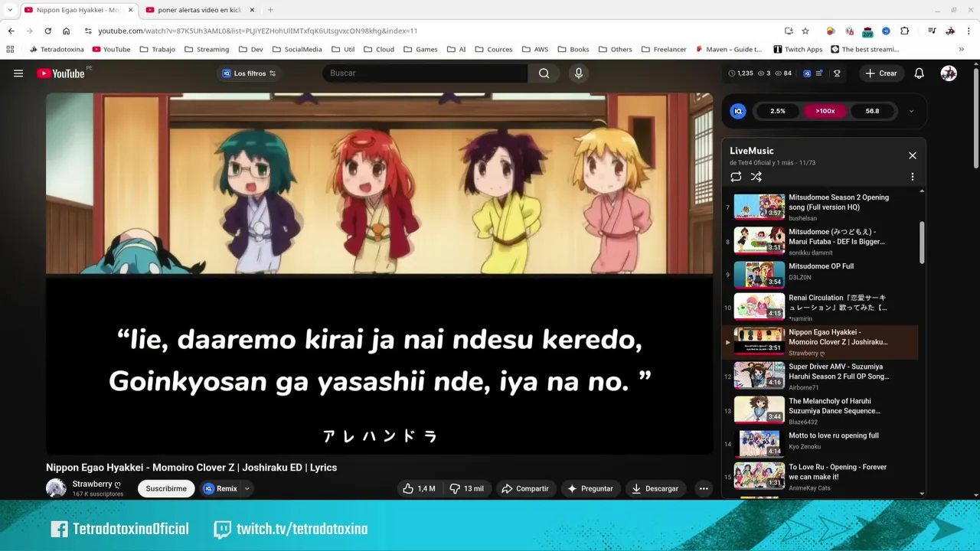Viewport: 980px width, 551px height.
Task: Go back in browser history
Action: (x=11, y=31)
